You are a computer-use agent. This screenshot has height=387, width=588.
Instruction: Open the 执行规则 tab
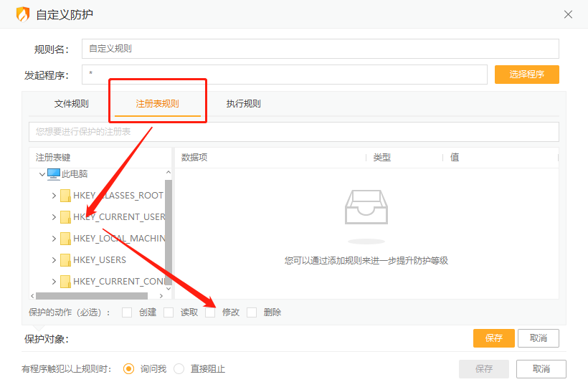(x=243, y=104)
